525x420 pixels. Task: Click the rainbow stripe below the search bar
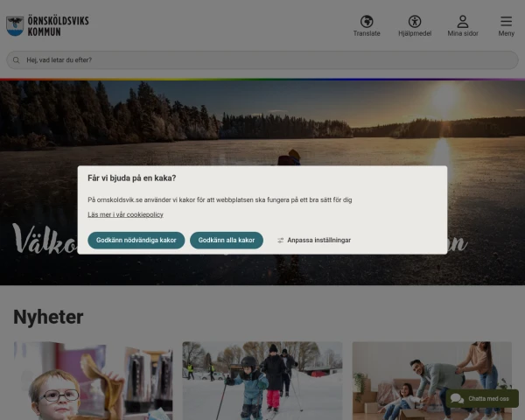[262, 80]
